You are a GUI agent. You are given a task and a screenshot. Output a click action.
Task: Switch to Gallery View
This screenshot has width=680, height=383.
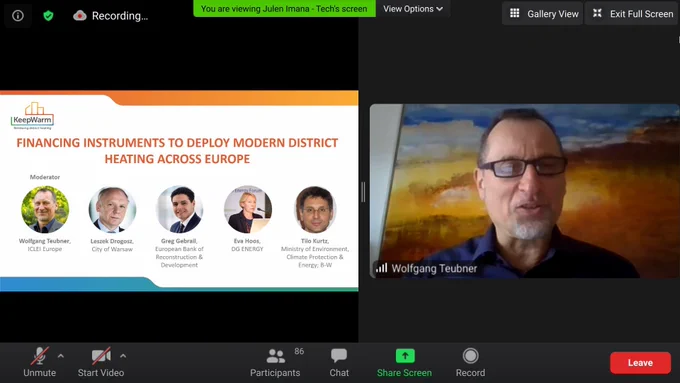point(543,14)
